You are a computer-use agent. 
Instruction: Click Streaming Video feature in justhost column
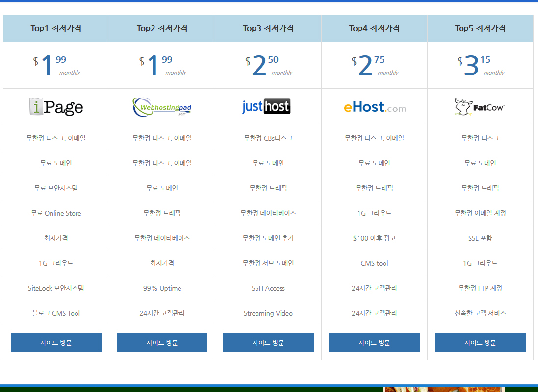click(x=268, y=313)
